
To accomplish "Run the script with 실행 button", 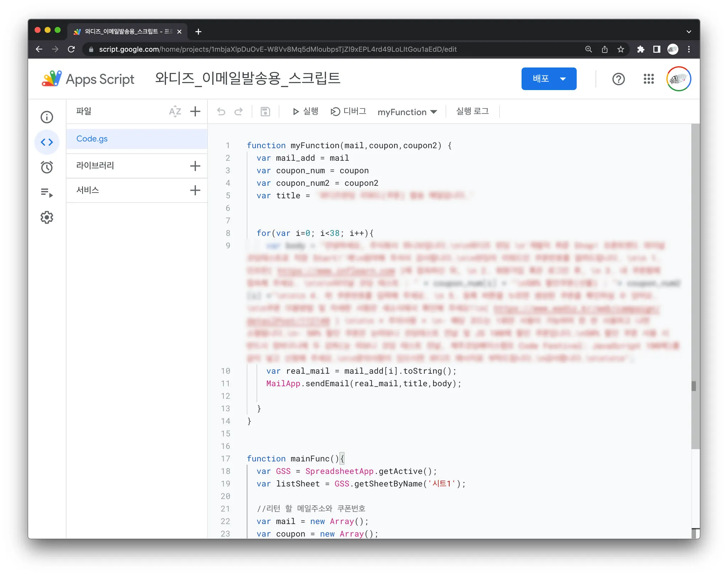I will pyautogui.click(x=305, y=112).
